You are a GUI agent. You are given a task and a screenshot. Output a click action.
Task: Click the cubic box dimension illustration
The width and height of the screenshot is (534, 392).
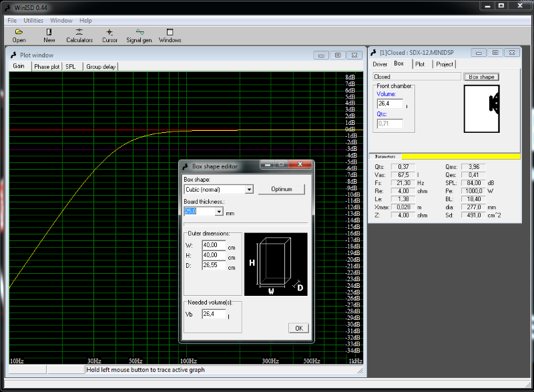pyautogui.click(x=276, y=264)
